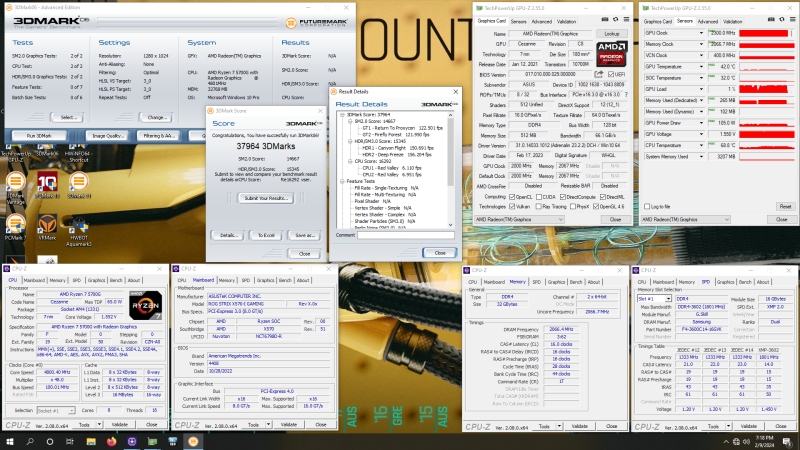The width and height of the screenshot is (800, 450).
Task: Toggle PhysX checkbox
Action: (x=573, y=207)
